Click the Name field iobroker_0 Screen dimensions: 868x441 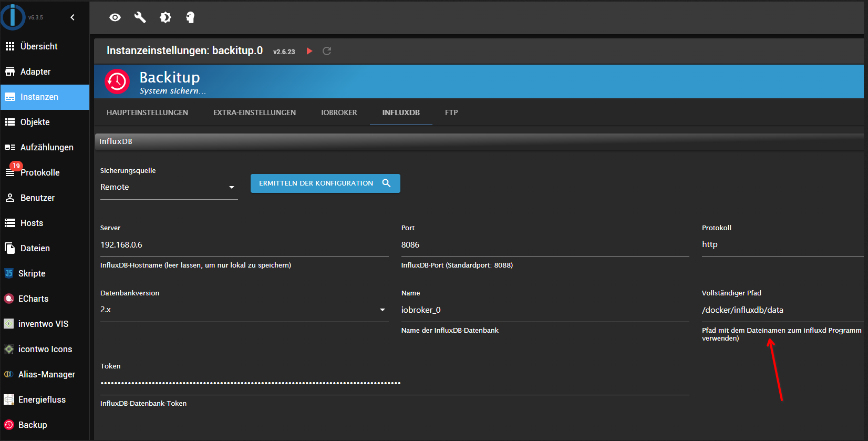coord(545,310)
